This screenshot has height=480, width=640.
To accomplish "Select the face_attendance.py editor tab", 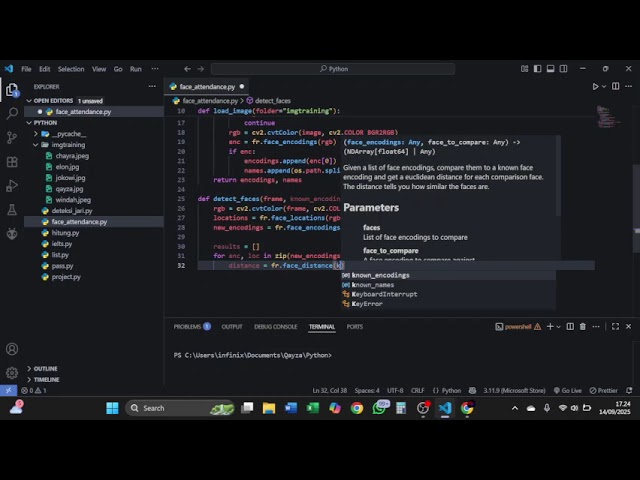I will pos(207,87).
